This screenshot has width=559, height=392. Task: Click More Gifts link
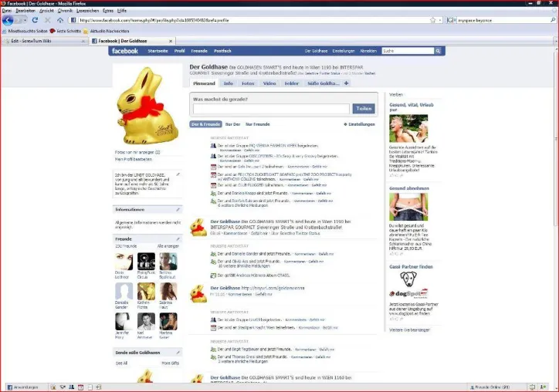coord(171,363)
